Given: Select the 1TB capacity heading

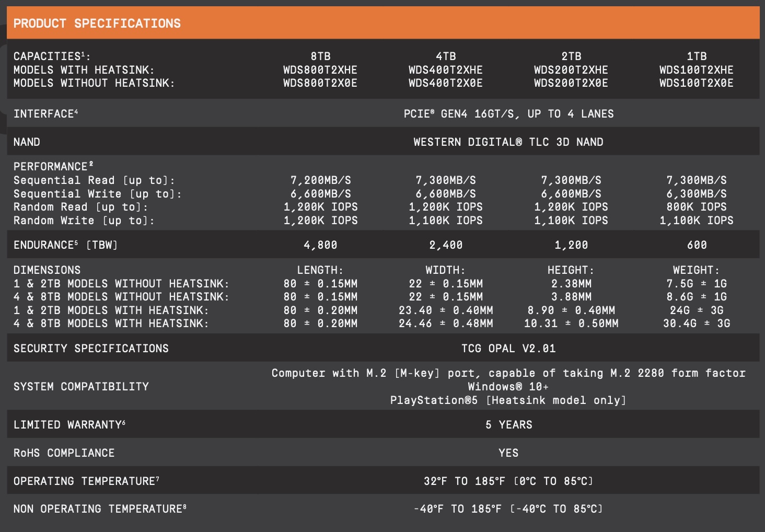Looking at the screenshot, I should (x=697, y=56).
